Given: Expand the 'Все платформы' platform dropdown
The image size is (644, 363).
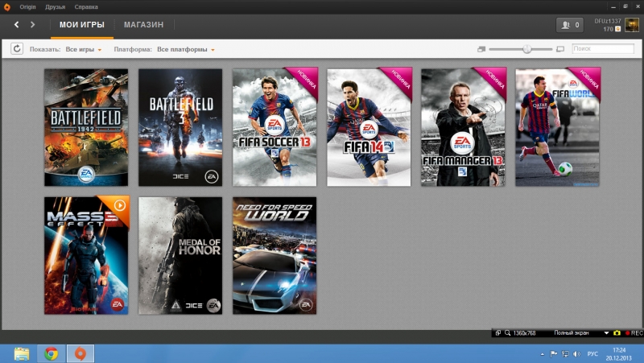Looking at the screenshot, I should (186, 50).
